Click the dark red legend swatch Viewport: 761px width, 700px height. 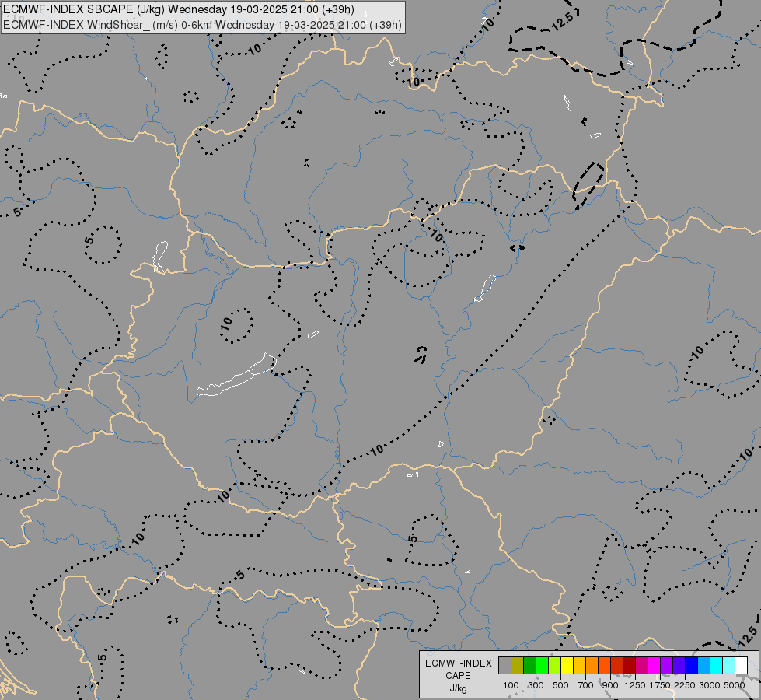[x=630, y=665]
